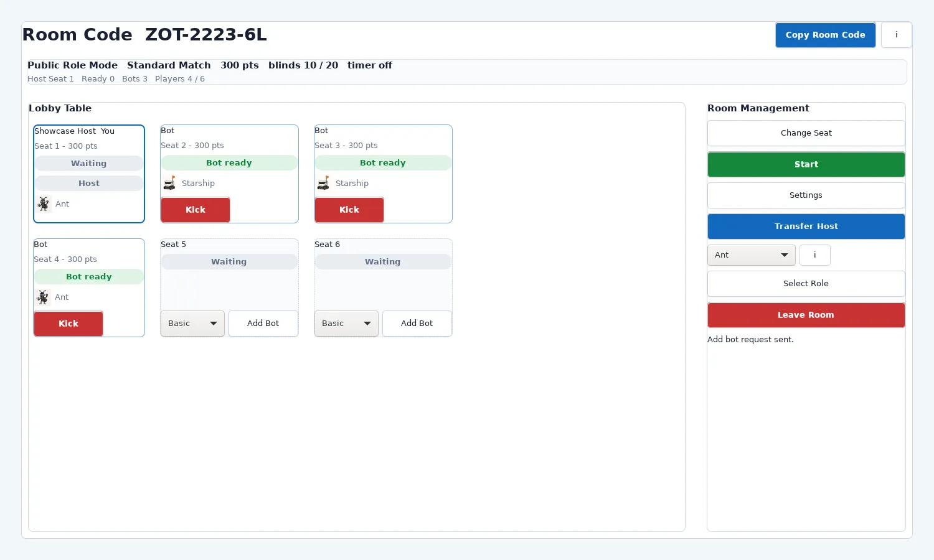Click the 'timer off' text
Screen dimensions: 934x560
click(370, 65)
